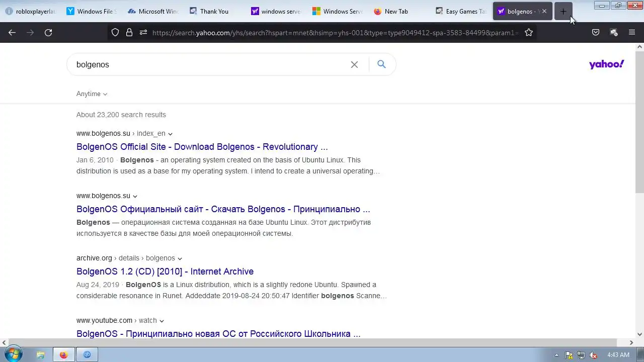Expand the www.bolgenos.su index_en result chevron
644x362 pixels.
click(170, 134)
